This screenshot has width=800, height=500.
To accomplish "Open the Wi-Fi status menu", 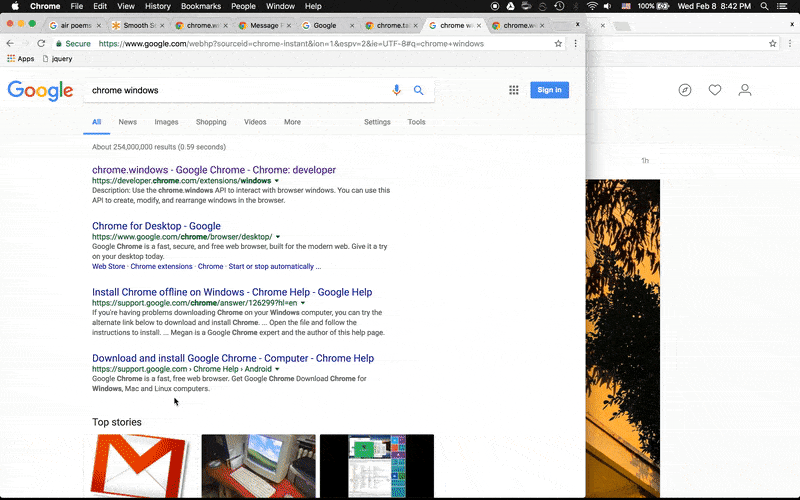I will click(x=592, y=6).
